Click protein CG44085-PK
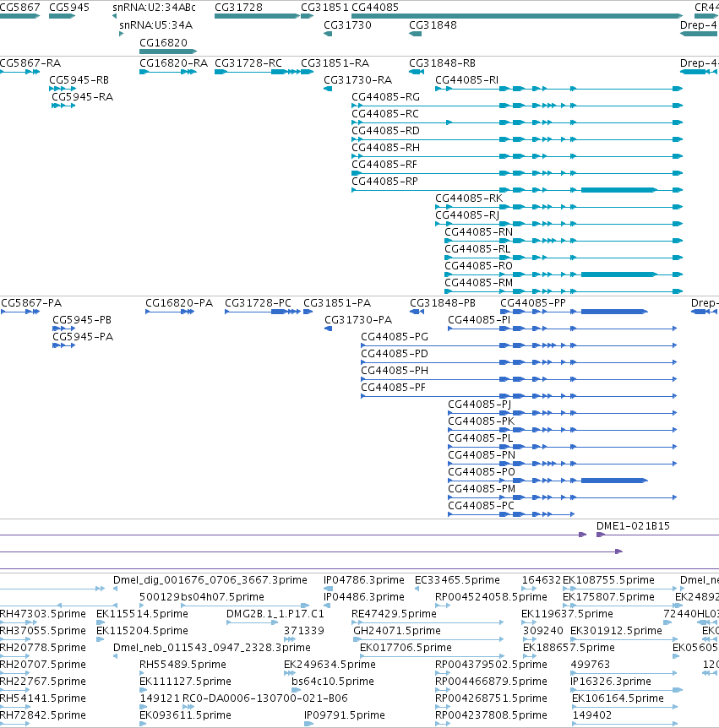The width and height of the screenshot is (719, 728). click(x=482, y=421)
